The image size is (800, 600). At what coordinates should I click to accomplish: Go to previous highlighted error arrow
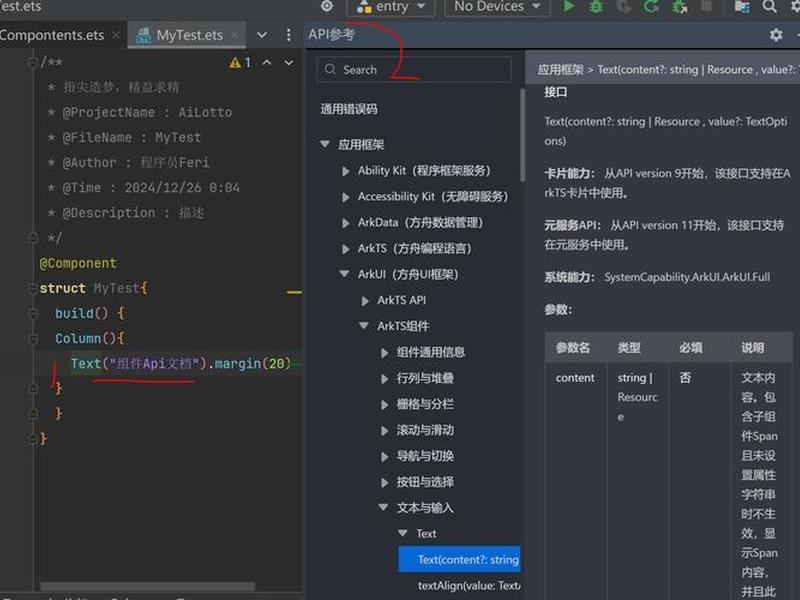tap(267, 62)
